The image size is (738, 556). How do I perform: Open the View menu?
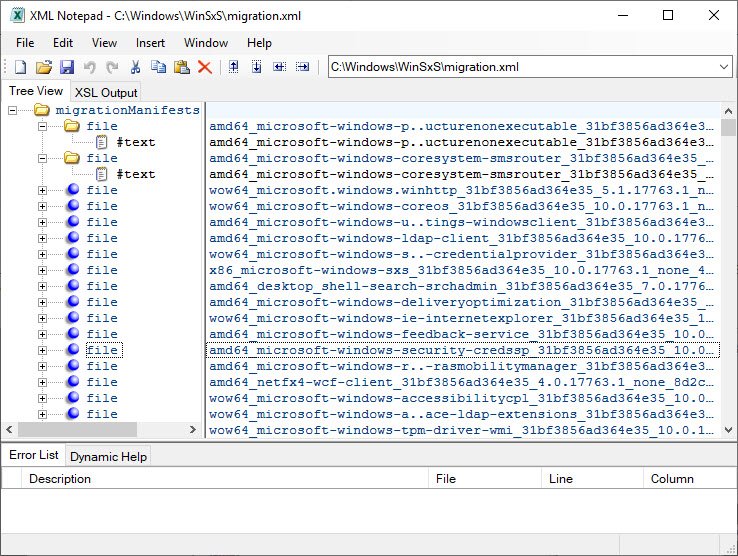pyautogui.click(x=104, y=43)
